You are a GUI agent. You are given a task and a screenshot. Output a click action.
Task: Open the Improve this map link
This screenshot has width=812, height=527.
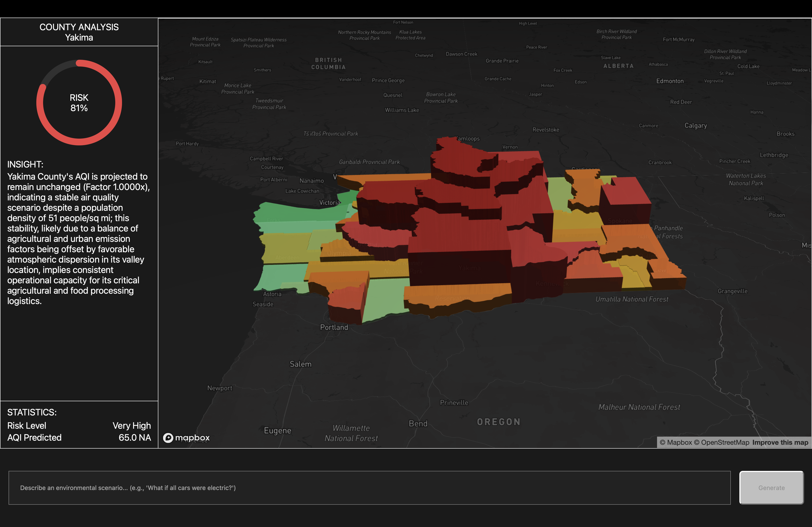coord(780,442)
